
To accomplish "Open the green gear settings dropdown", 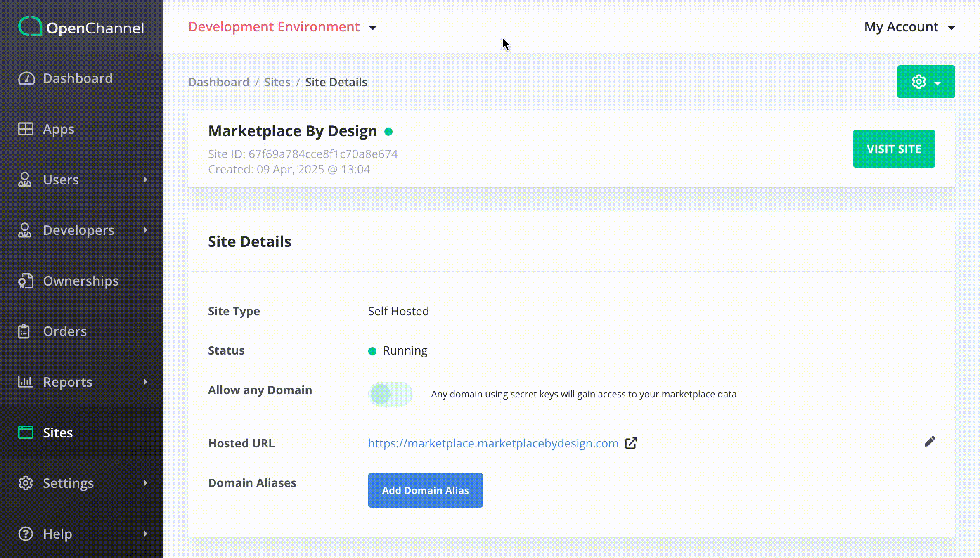I will pos(926,82).
